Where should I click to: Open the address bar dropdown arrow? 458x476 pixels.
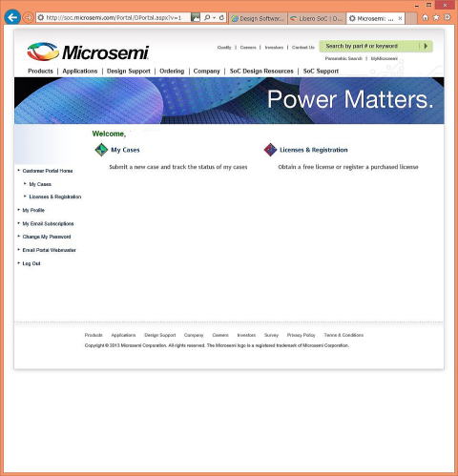point(214,18)
